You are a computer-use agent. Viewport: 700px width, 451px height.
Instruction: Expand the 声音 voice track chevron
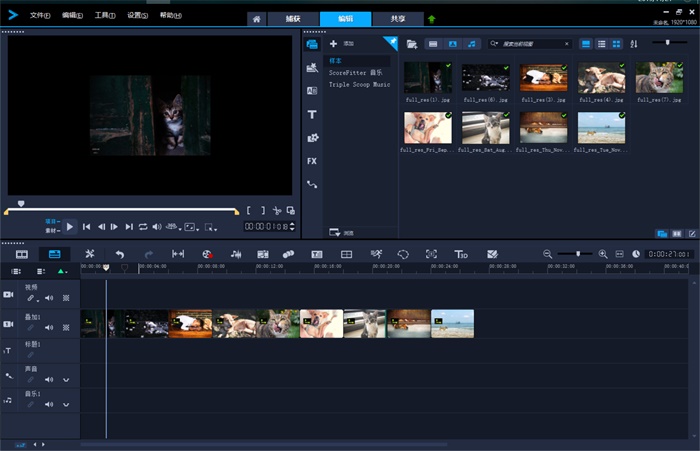coord(67,380)
